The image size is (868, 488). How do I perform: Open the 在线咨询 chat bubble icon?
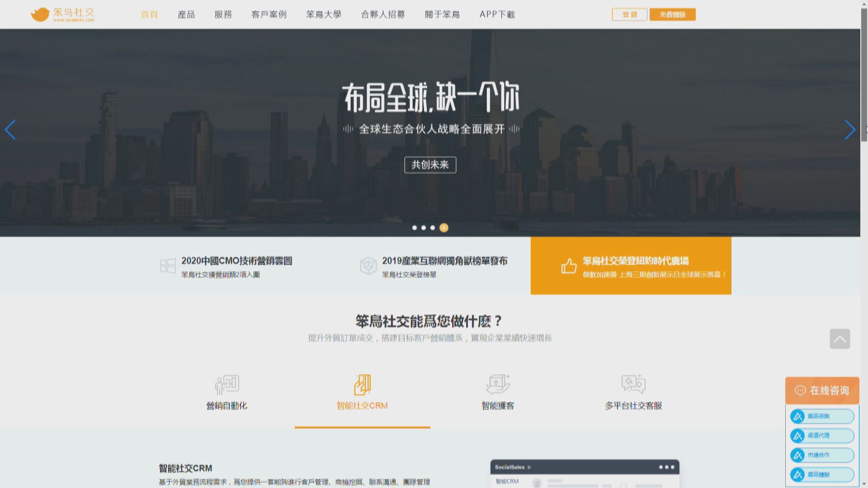pyautogui.click(x=800, y=390)
